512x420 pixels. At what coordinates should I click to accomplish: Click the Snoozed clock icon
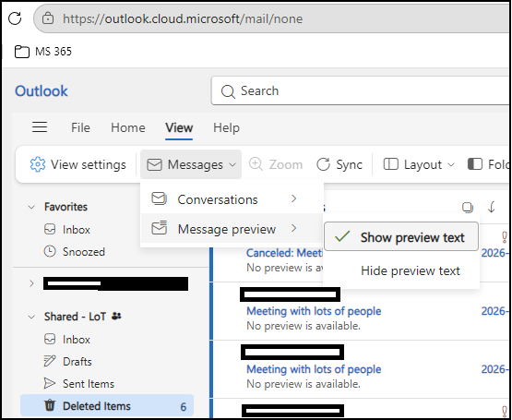click(50, 251)
